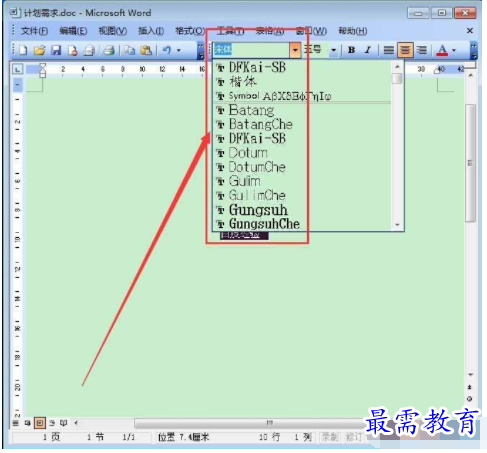Screen dimensions: 487x453
Task: Toggle italic formatting
Action: [x=368, y=50]
